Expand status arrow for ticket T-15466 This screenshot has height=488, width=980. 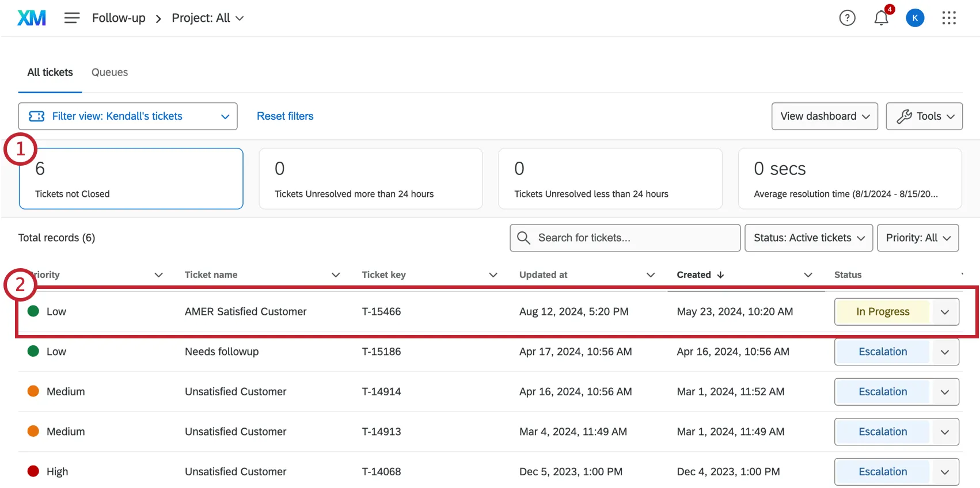coord(944,312)
